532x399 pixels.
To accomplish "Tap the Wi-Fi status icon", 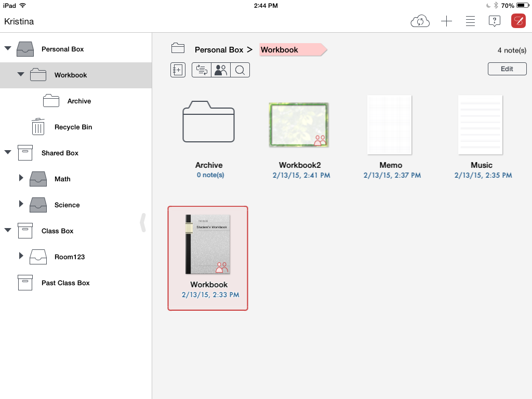I will click(23, 5).
